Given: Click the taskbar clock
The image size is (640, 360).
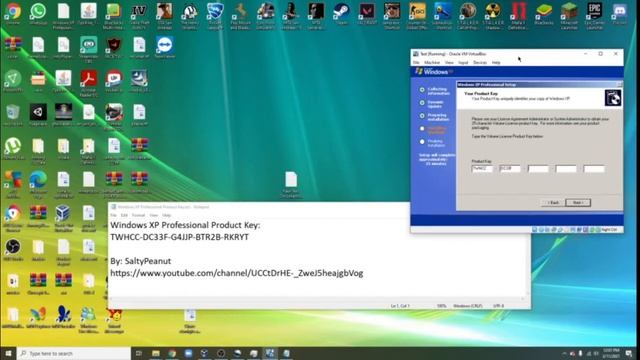Looking at the screenshot, I should coord(611,353).
